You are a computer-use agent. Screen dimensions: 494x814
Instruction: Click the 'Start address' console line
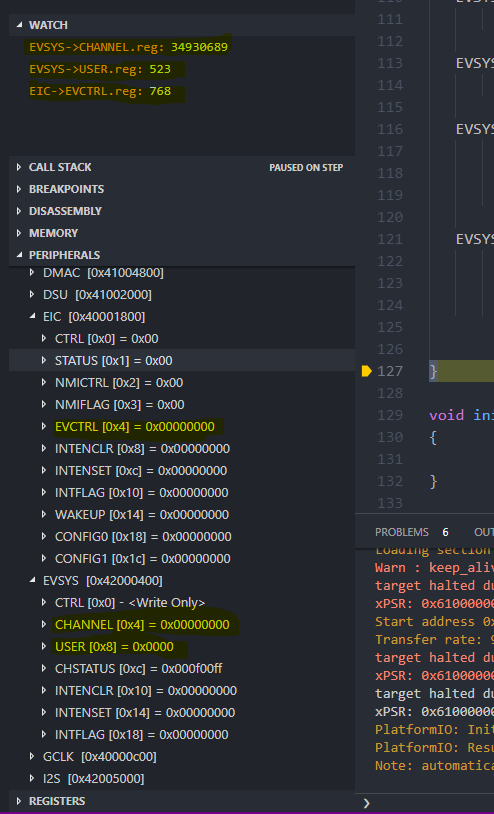pos(434,621)
